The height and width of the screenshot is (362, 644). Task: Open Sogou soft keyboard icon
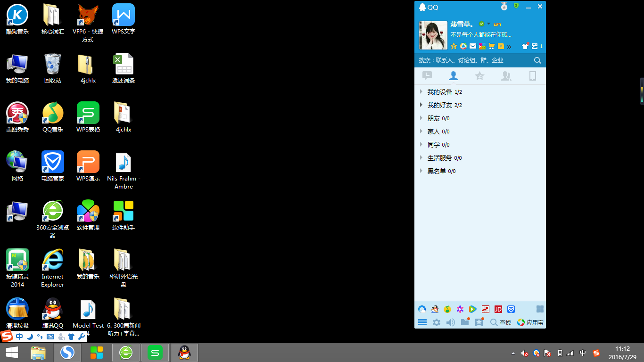(x=50, y=337)
